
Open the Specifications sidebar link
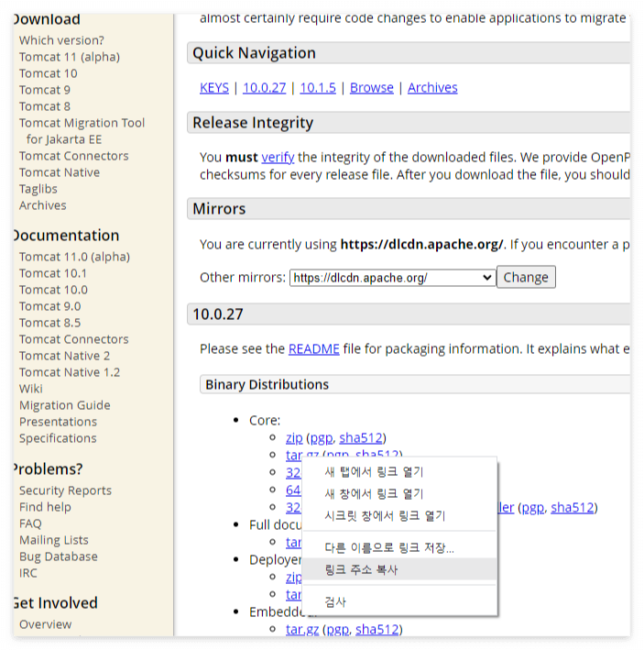(x=58, y=438)
